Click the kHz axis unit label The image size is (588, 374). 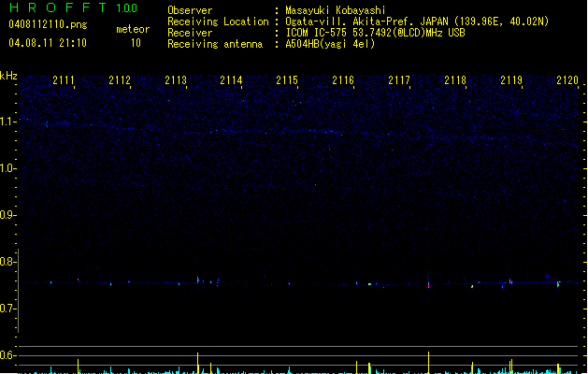pyautogui.click(x=8, y=76)
